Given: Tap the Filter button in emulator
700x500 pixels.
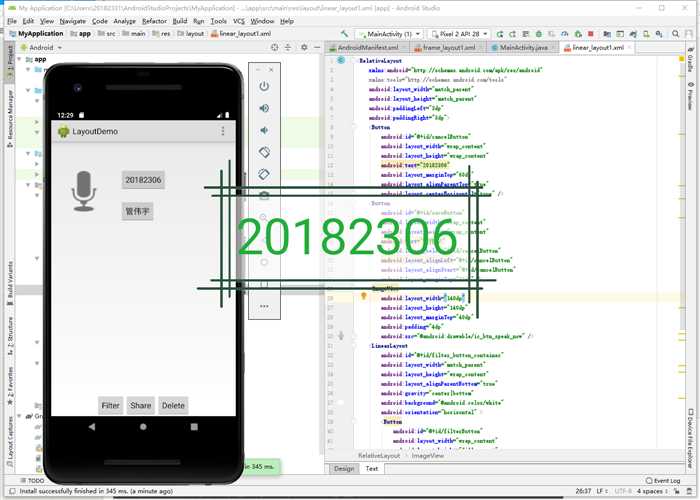Looking at the screenshot, I should coord(110,405).
